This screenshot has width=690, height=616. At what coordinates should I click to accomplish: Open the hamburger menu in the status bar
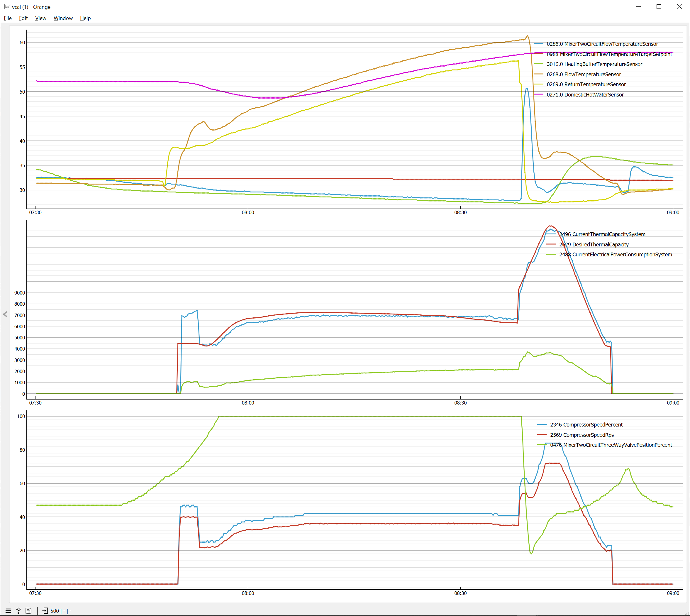click(x=8, y=611)
